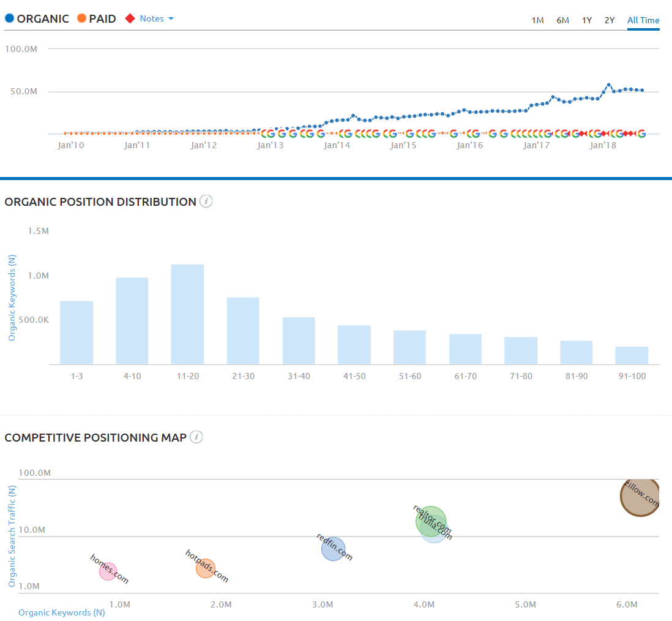Select the 1Y time range
This screenshot has height=621, width=672.
point(587,20)
